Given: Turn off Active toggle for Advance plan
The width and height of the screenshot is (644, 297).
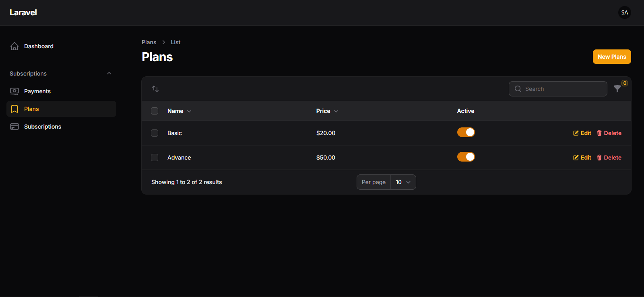Looking at the screenshot, I should pos(466,157).
